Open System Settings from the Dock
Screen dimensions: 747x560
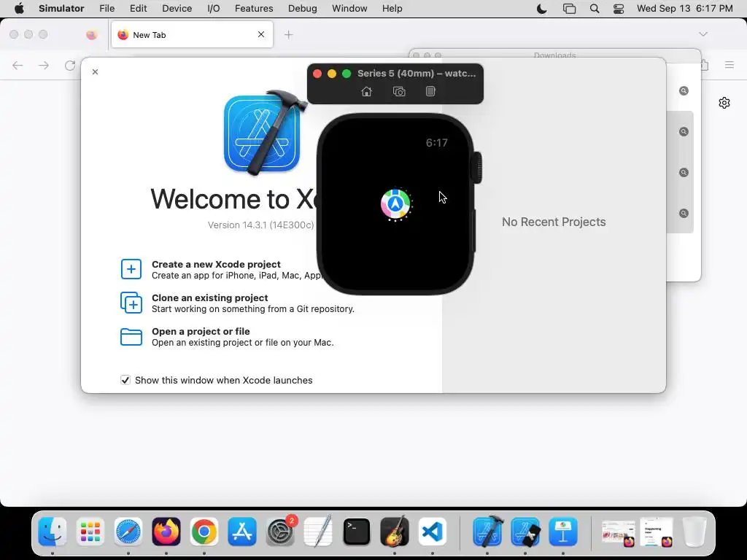[x=280, y=532]
